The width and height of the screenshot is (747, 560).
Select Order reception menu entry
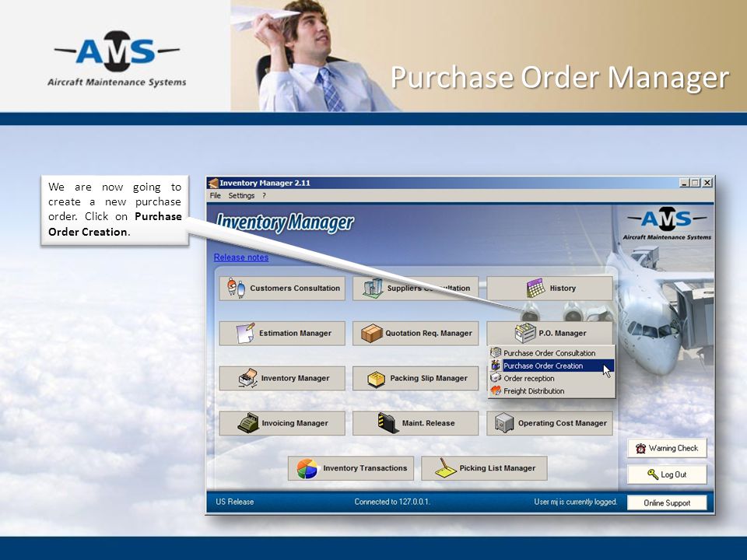click(x=552, y=378)
